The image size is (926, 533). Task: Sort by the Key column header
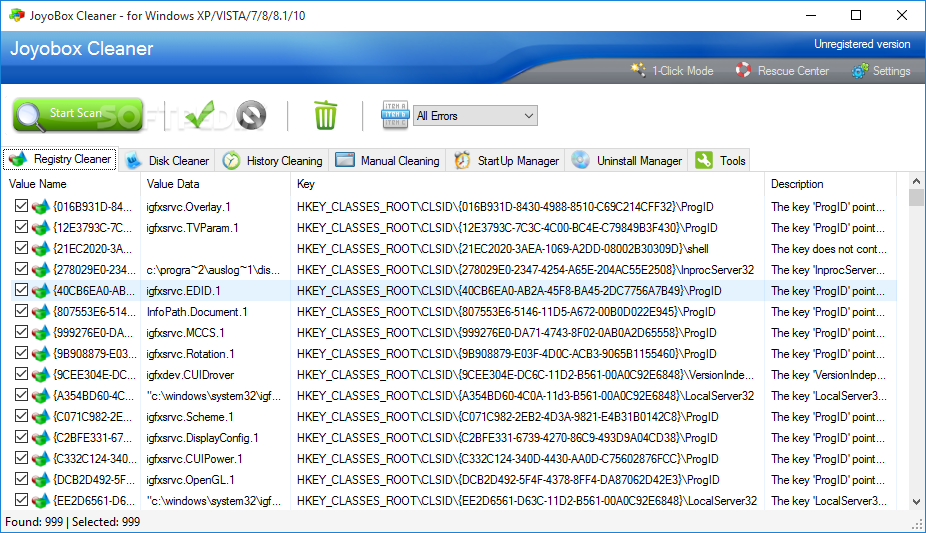tap(527, 184)
